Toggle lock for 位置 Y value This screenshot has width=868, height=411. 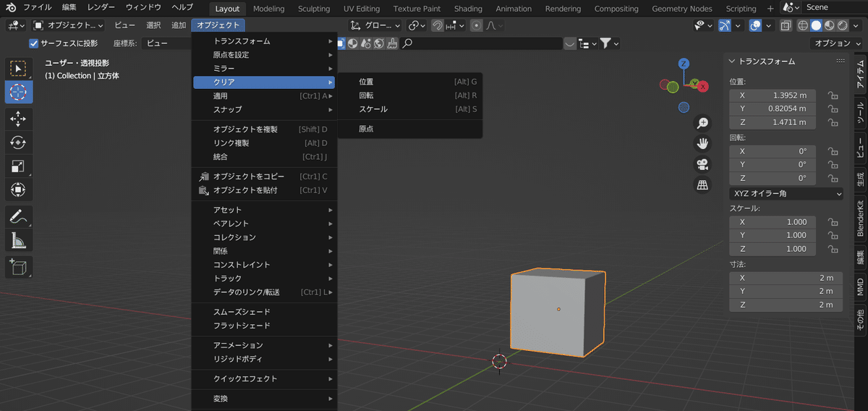[833, 109]
